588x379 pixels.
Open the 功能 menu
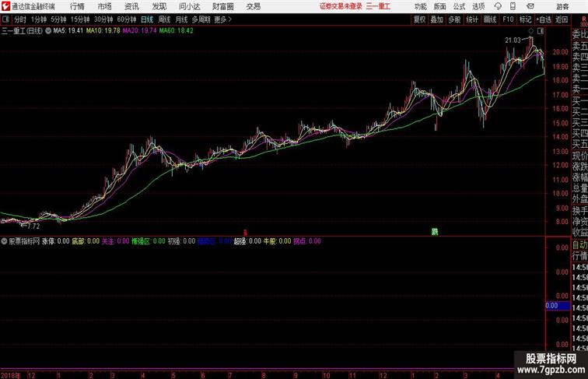tap(421, 6)
